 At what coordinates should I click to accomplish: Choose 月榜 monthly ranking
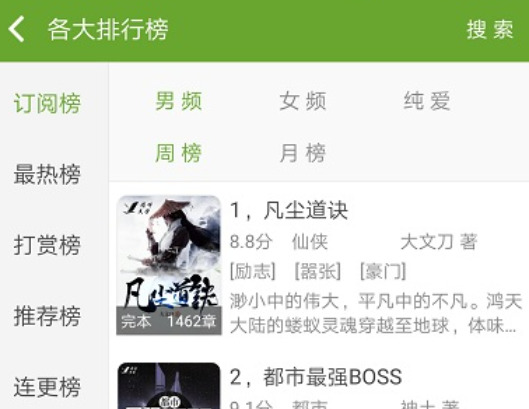(303, 153)
